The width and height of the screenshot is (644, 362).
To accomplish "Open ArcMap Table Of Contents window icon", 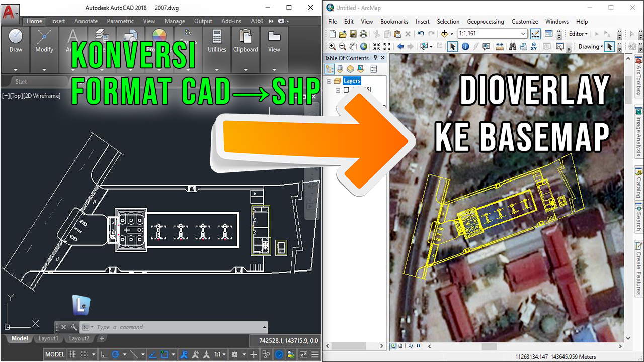I will coord(549,34).
